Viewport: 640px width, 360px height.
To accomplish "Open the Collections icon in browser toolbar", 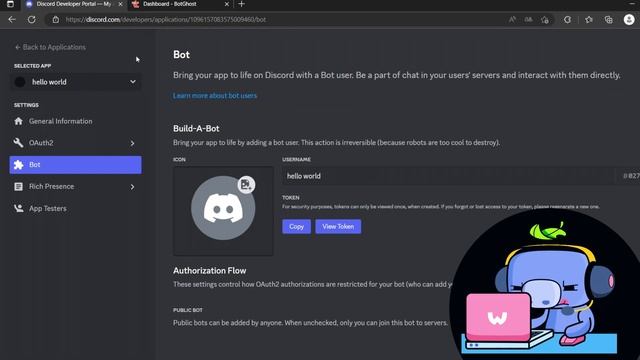I will click(609, 20).
